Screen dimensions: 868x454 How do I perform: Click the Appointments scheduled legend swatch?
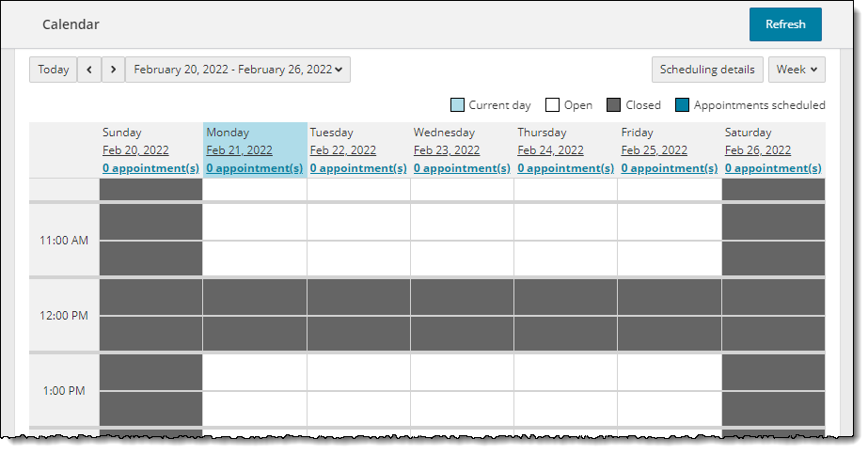pyautogui.click(x=682, y=105)
